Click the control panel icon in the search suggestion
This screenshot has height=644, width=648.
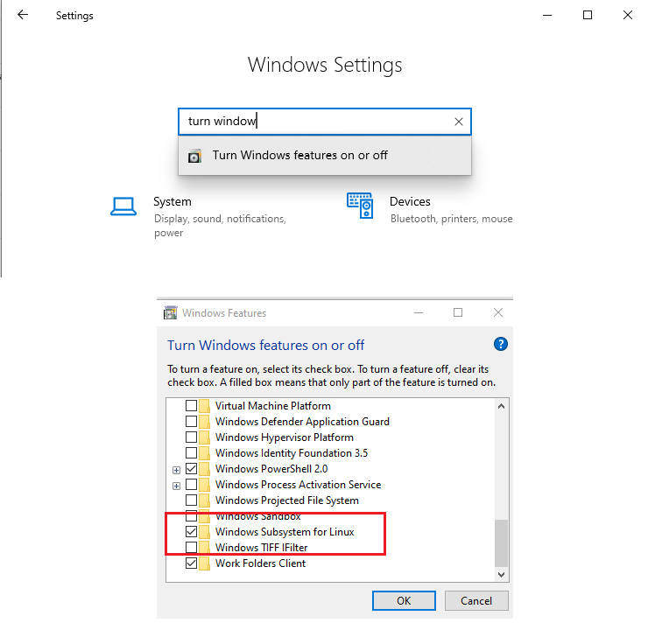point(194,156)
